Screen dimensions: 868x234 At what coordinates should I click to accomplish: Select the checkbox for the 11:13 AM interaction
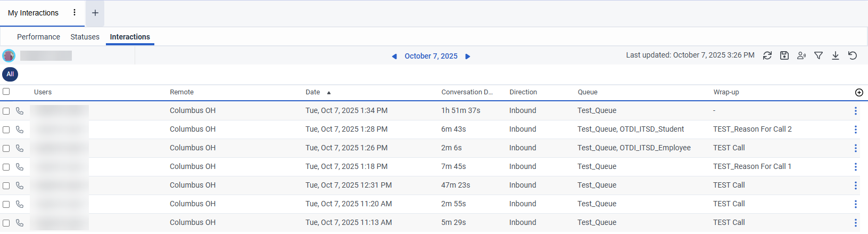point(6,223)
